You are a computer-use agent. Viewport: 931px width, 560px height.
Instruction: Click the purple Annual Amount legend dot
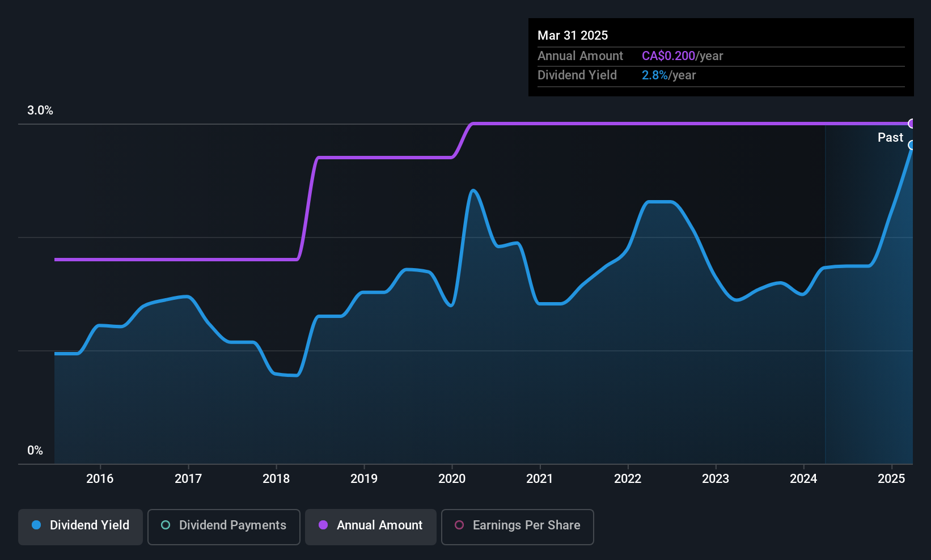tap(323, 525)
